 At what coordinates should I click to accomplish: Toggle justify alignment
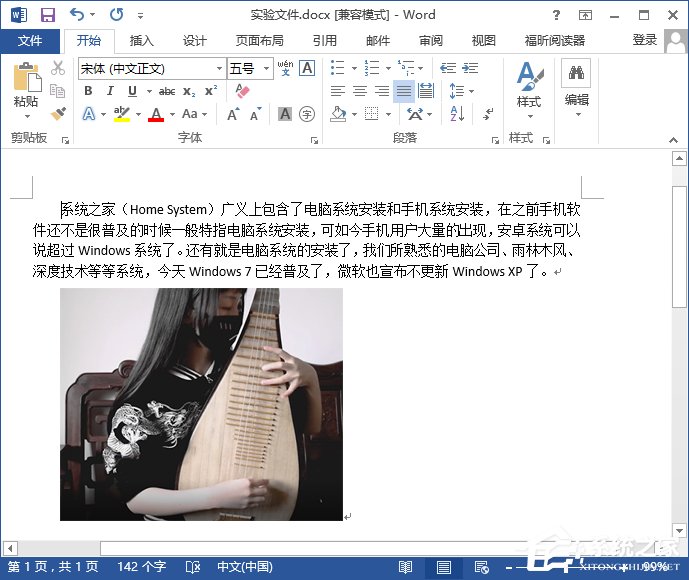click(404, 91)
